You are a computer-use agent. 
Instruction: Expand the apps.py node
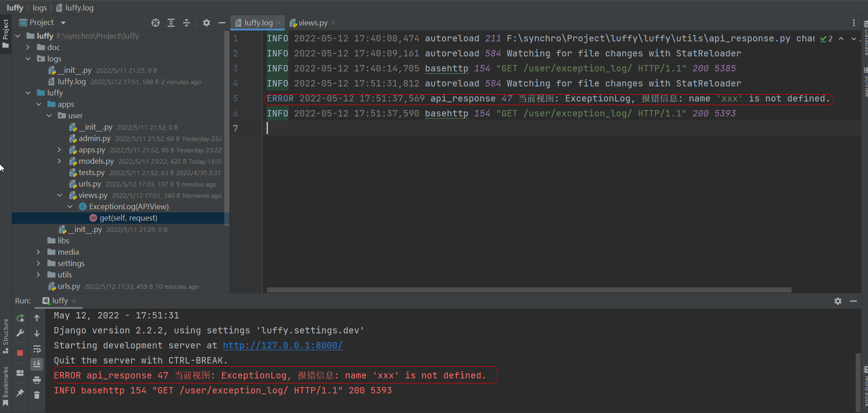[59, 150]
